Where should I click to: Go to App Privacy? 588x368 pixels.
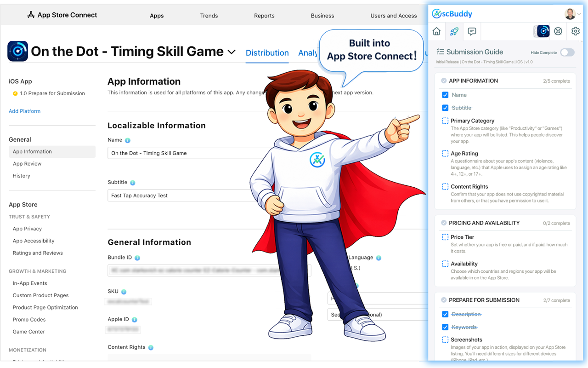[x=27, y=229]
